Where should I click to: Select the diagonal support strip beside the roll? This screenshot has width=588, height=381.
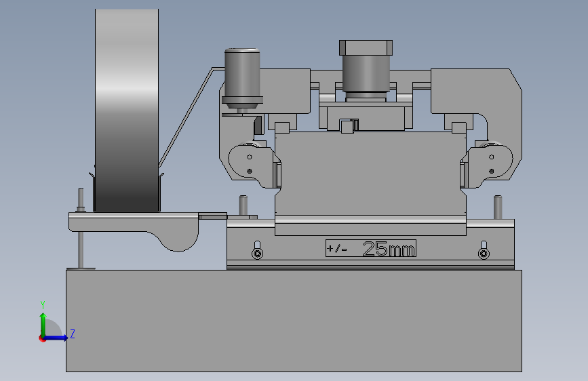point(187,116)
